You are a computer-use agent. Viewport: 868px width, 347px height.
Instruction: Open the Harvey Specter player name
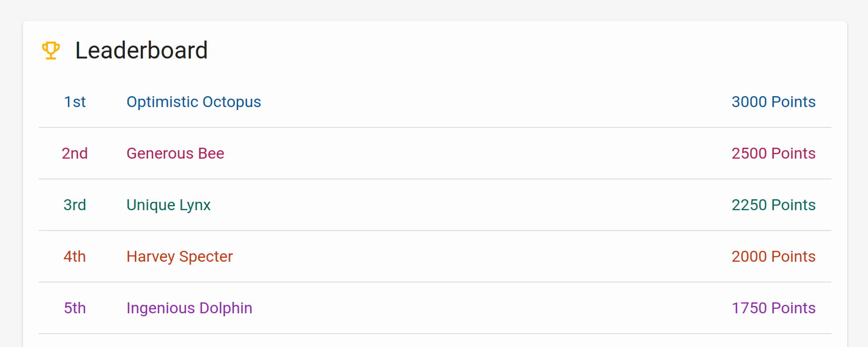click(179, 256)
